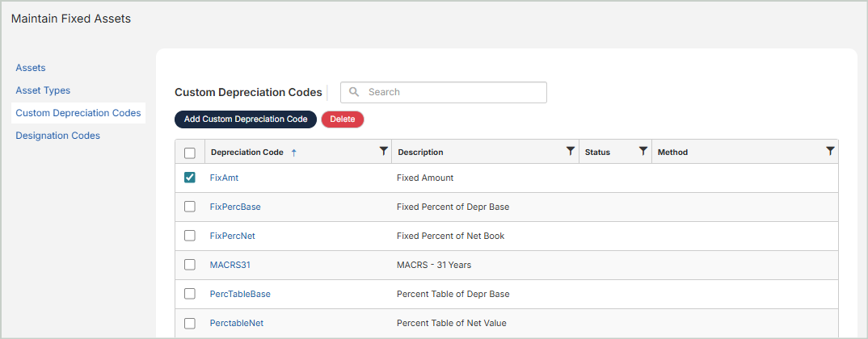
Task: Sort by the Description column header
Action: click(x=420, y=153)
